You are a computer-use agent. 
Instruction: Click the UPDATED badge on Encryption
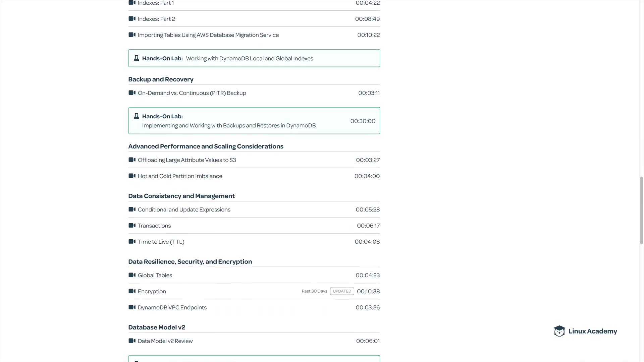(x=342, y=291)
